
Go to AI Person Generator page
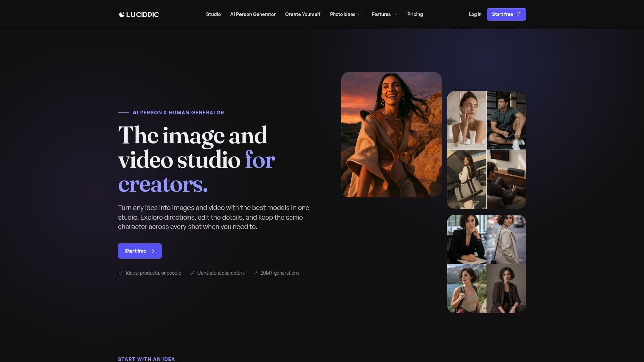[253, 14]
